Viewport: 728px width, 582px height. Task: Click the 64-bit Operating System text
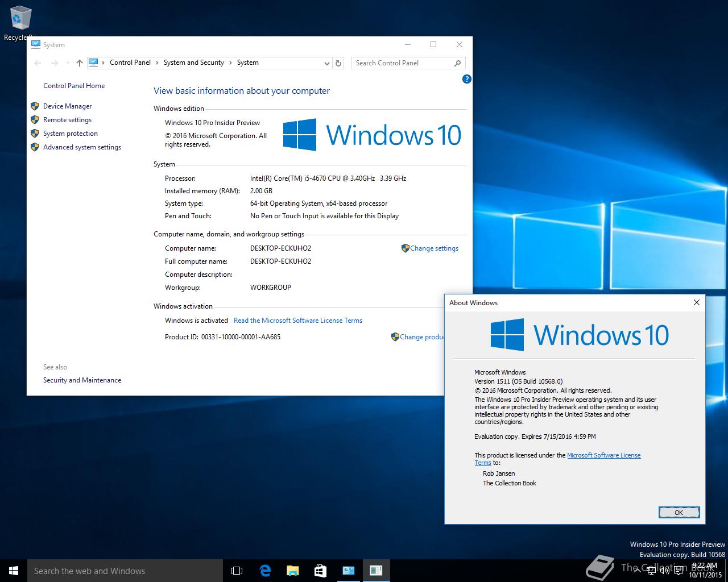(318, 203)
